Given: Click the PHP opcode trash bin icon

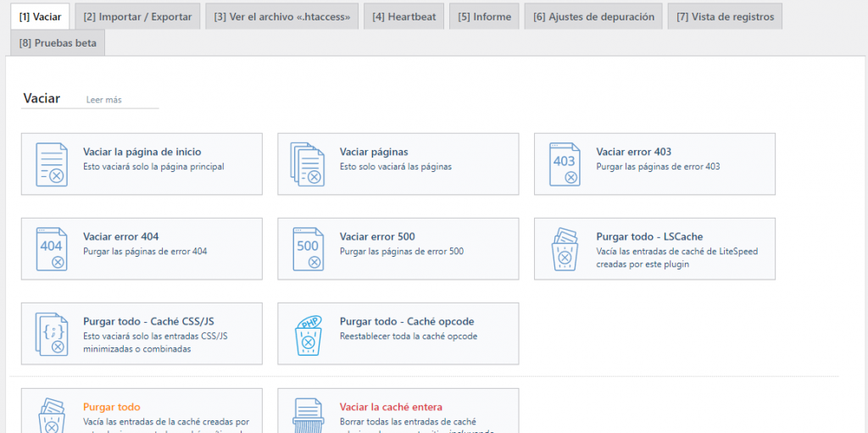Looking at the screenshot, I should (x=308, y=334).
